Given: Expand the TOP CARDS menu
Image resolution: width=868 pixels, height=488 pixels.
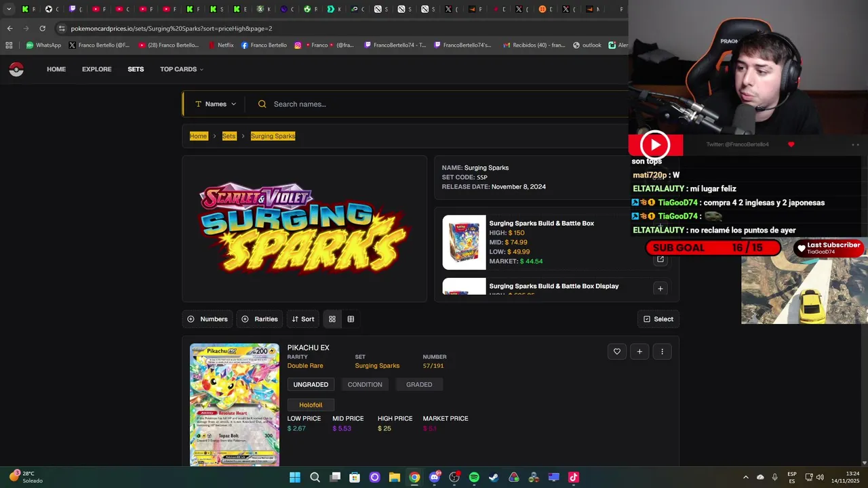Looking at the screenshot, I should tap(182, 69).
